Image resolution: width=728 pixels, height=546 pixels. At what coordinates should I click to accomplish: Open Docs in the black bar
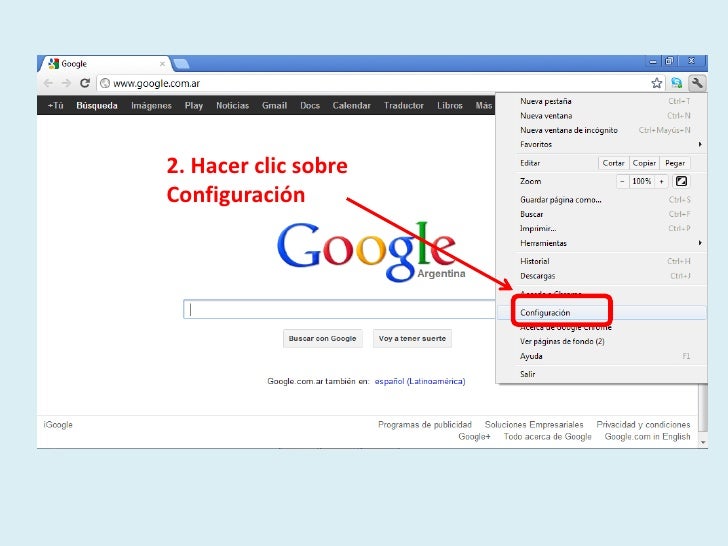pyautogui.click(x=310, y=105)
